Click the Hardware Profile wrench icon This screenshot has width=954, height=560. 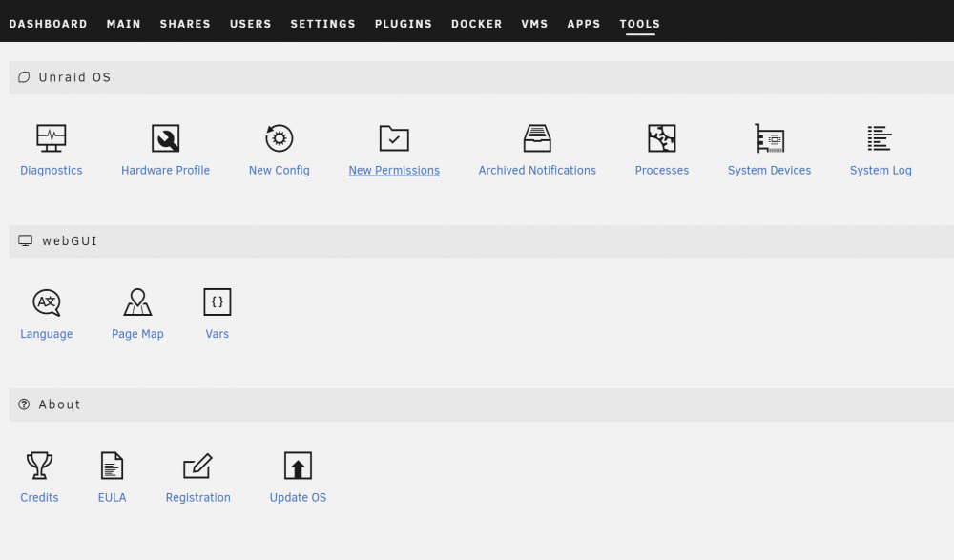click(x=165, y=138)
